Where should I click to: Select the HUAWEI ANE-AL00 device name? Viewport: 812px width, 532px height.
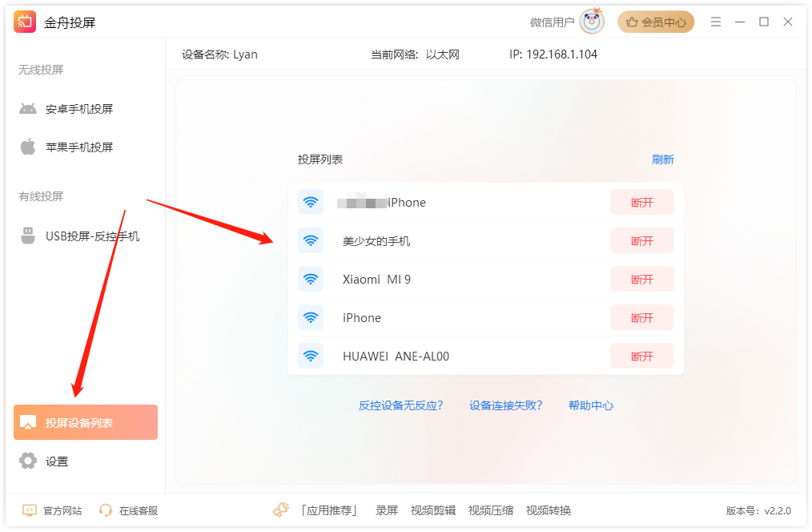(396, 357)
